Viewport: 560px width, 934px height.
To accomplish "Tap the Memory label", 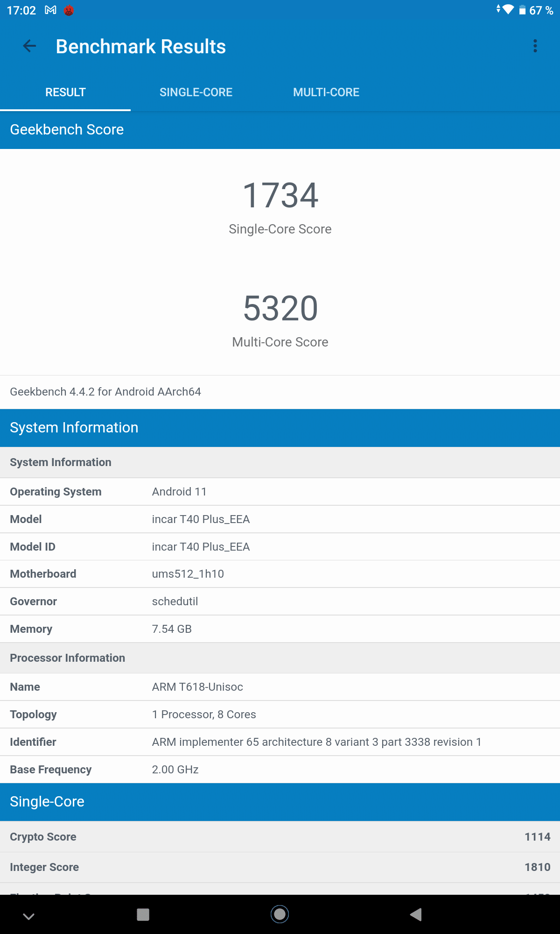I will pyautogui.click(x=31, y=629).
